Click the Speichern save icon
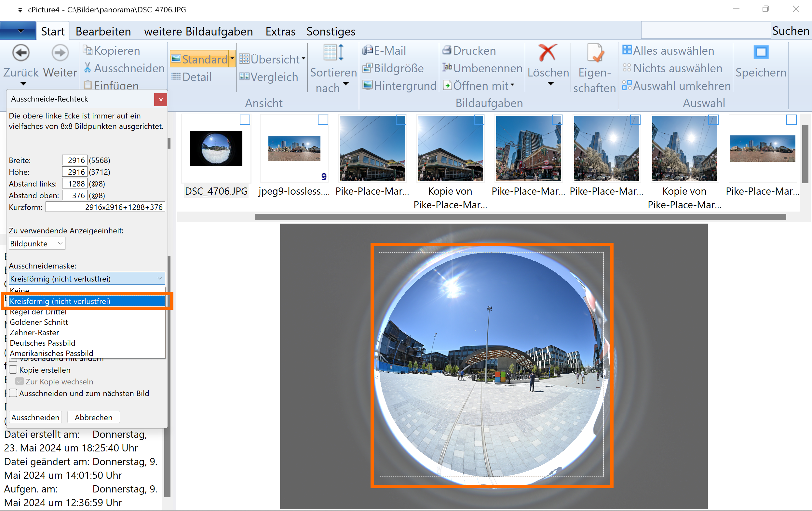Viewport: 812px width, 511px height. (761, 53)
